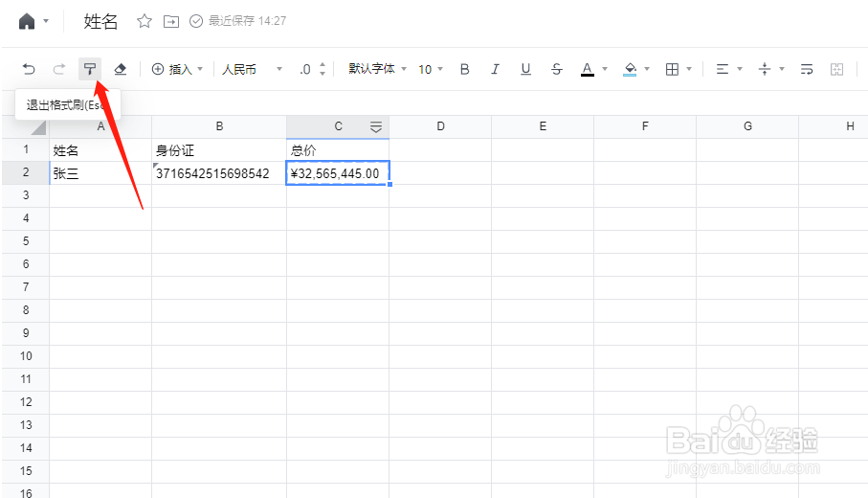Redo the last action
Image resolution: width=868 pixels, height=498 pixels.
[59, 69]
